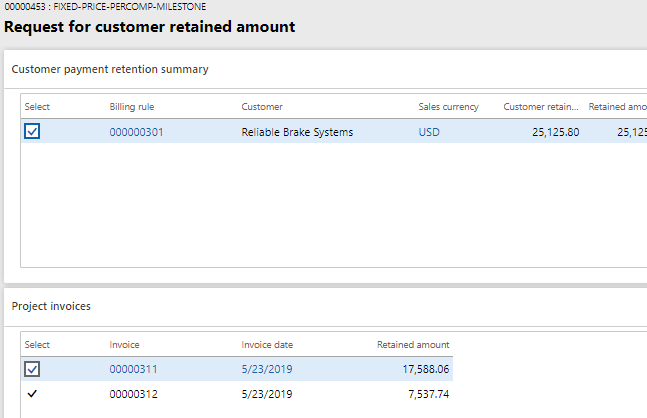The image size is (647, 418).
Task: Open the USD sales currency link
Action: tap(429, 132)
